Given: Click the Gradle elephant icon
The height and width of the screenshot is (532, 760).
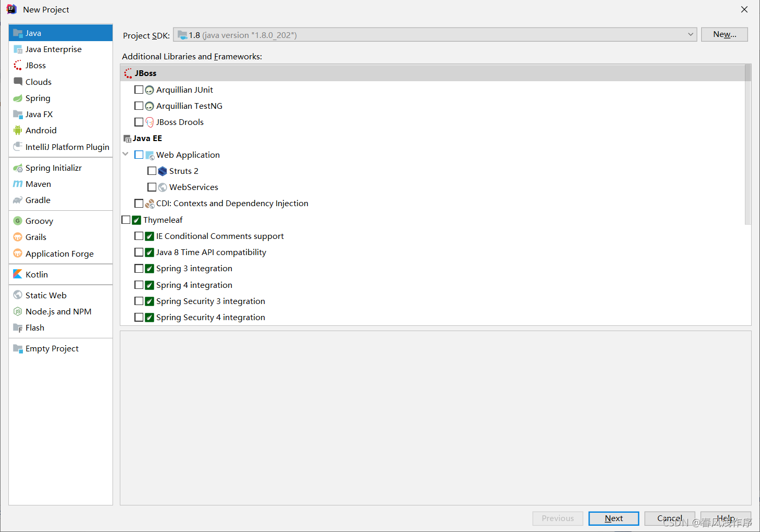Looking at the screenshot, I should pos(18,200).
